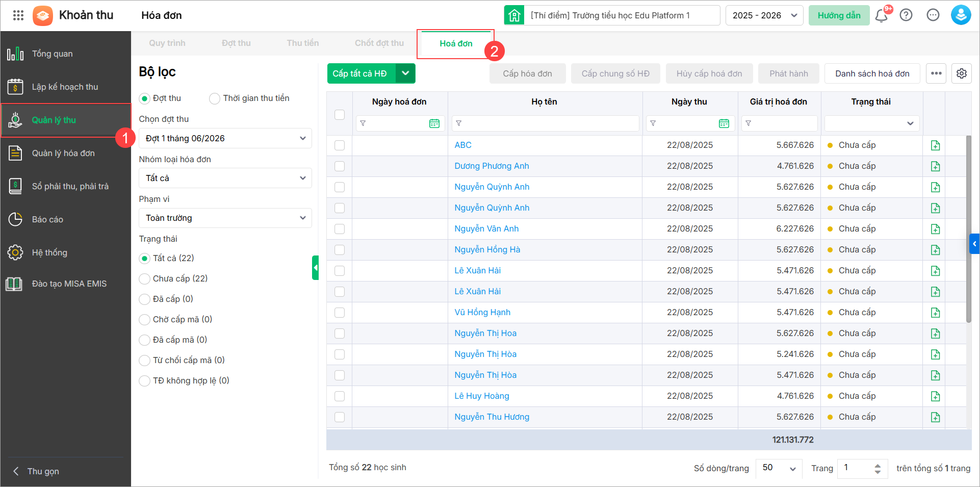Screen dimensions: 980x487
Task: Issue invoice icon for Nguyễn Thu Hương
Action: 935,417
